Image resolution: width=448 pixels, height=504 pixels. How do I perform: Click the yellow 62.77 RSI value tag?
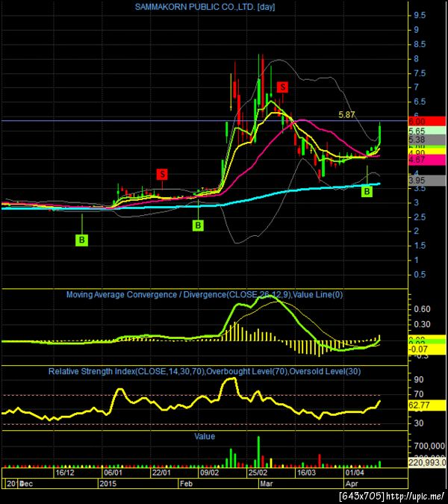(427, 405)
